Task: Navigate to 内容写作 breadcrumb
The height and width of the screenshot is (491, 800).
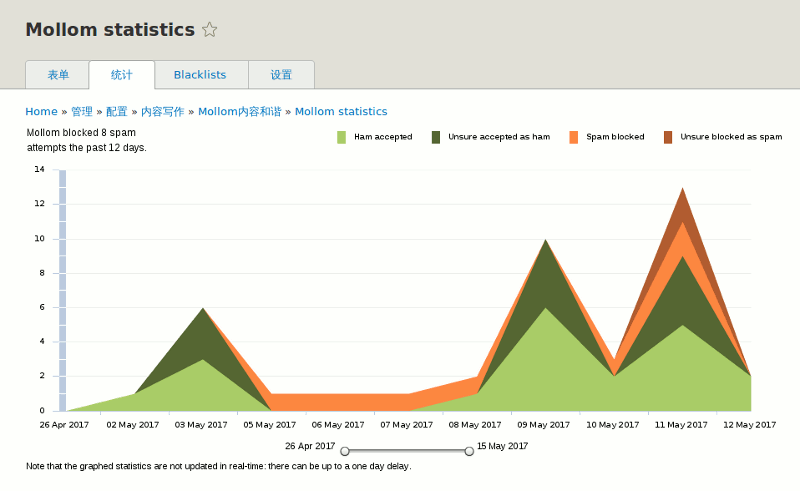Action: [x=162, y=111]
